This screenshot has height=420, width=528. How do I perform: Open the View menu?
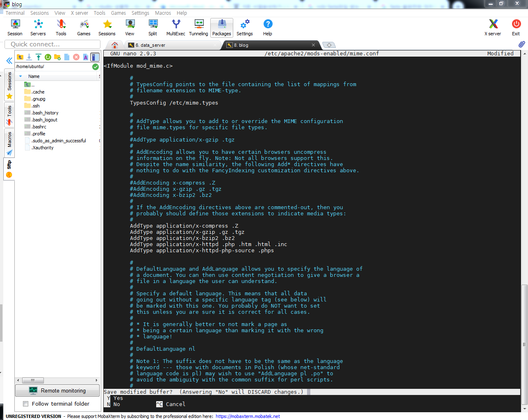[60, 13]
